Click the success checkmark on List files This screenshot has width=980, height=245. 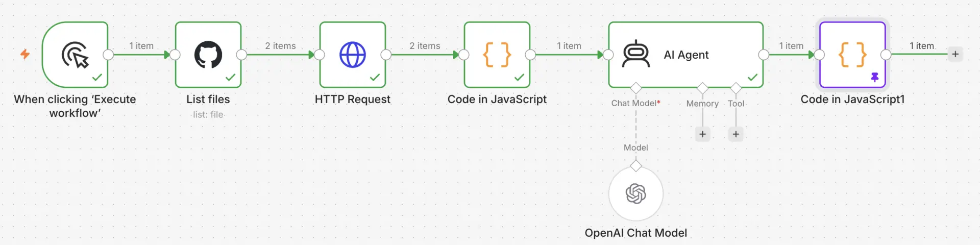[x=230, y=77]
